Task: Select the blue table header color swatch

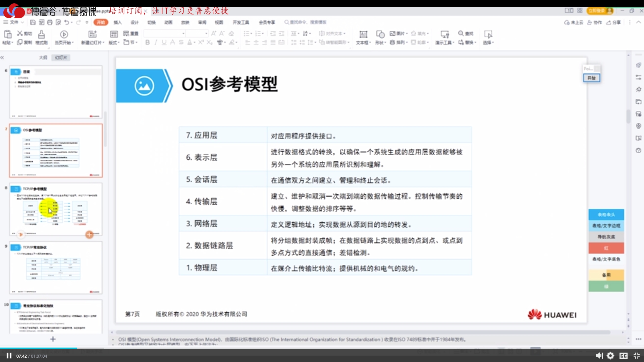Action: [606, 214]
